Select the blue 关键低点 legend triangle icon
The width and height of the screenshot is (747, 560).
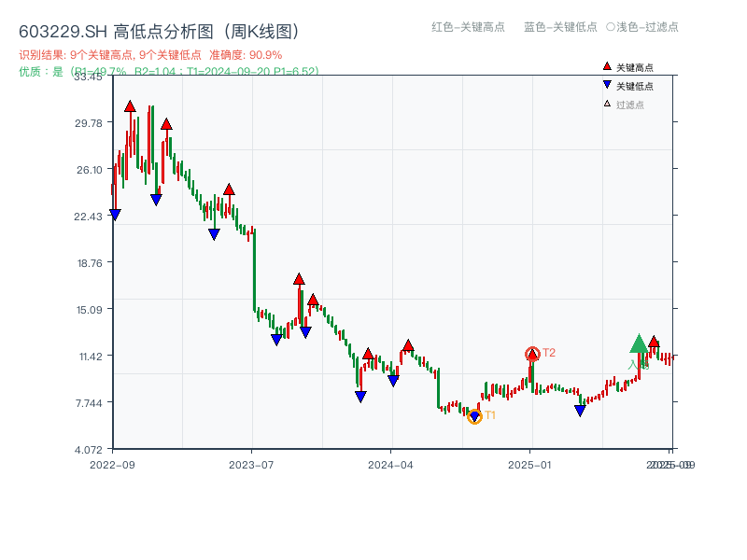coord(607,85)
